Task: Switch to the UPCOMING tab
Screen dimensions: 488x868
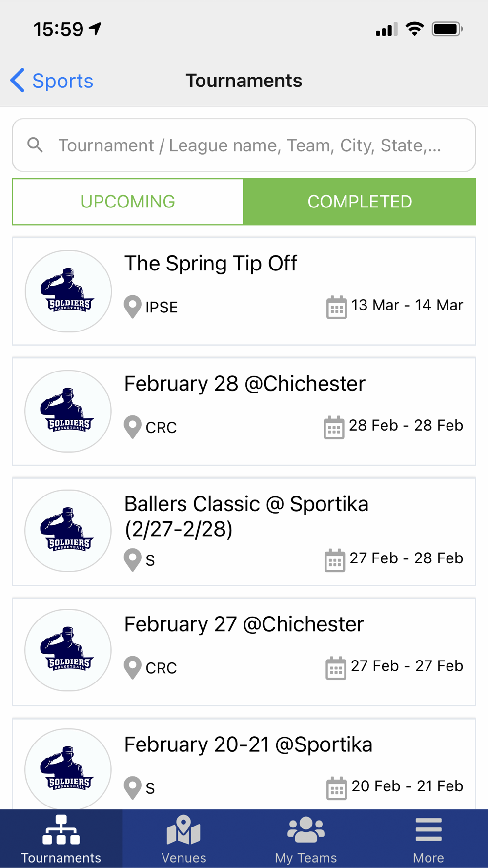Action: [x=128, y=202]
